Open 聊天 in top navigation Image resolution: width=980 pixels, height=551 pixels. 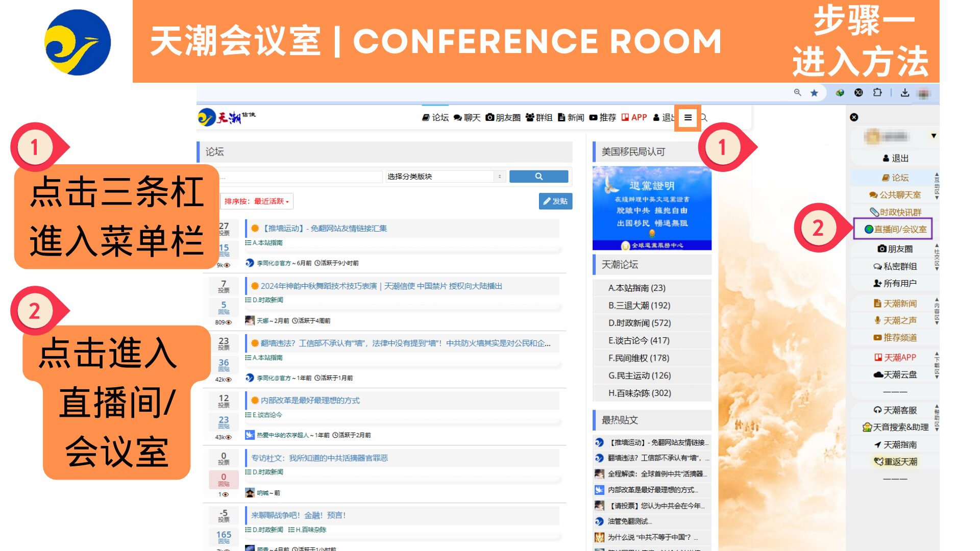(467, 117)
